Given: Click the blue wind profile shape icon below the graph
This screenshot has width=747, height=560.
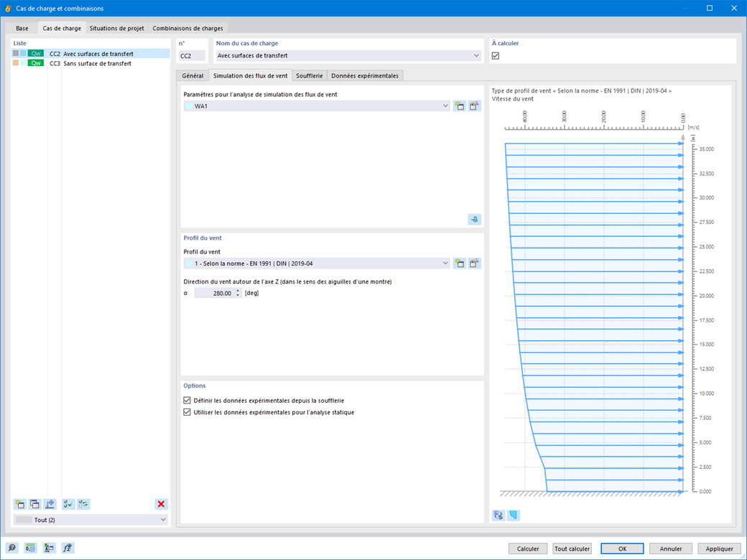Looking at the screenshot, I should point(513,515).
